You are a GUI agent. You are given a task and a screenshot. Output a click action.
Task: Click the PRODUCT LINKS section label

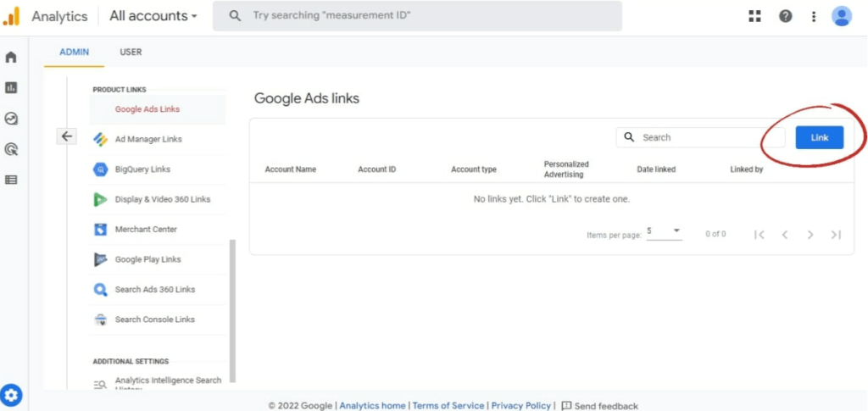coord(120,90)
